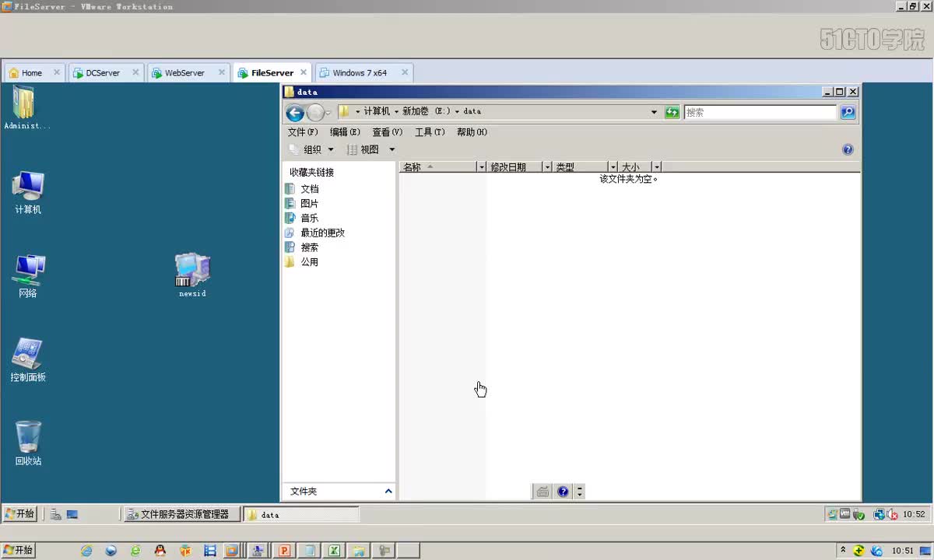Click the Excel icon on host taskbar
Screen dimensions: 934x560
point(334,551)
